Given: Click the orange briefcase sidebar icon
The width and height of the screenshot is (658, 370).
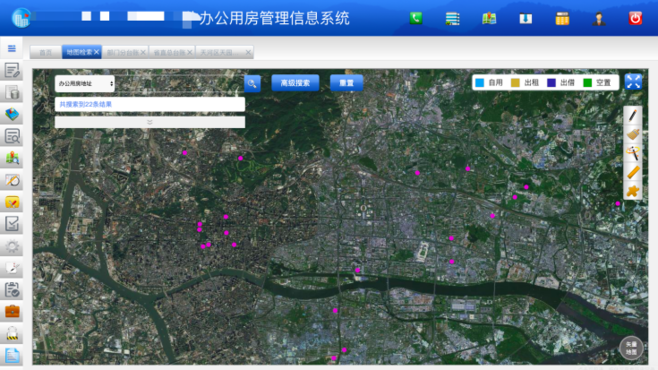Looking at the screenshot, I should click(12, 311).
